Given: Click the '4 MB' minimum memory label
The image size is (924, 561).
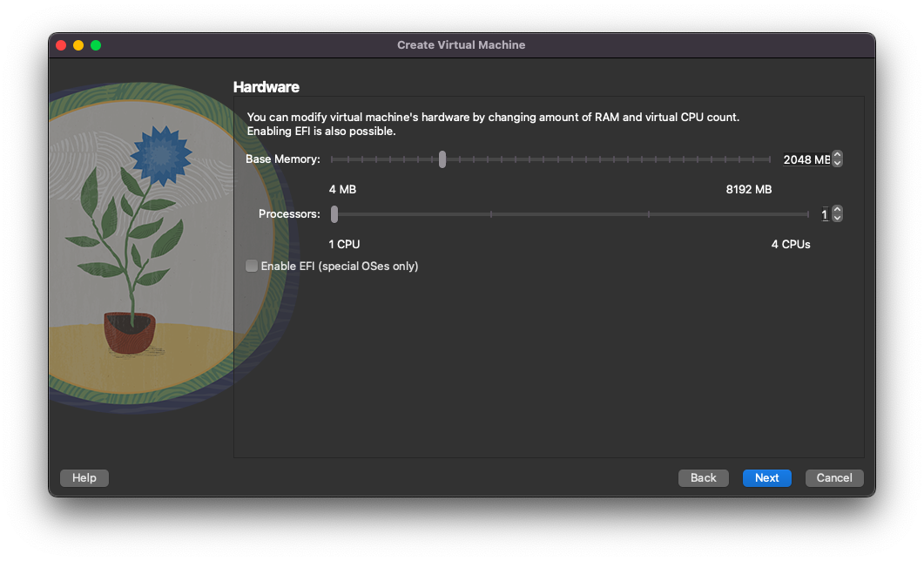Looking at the screenshot, I should click(342, 189).
